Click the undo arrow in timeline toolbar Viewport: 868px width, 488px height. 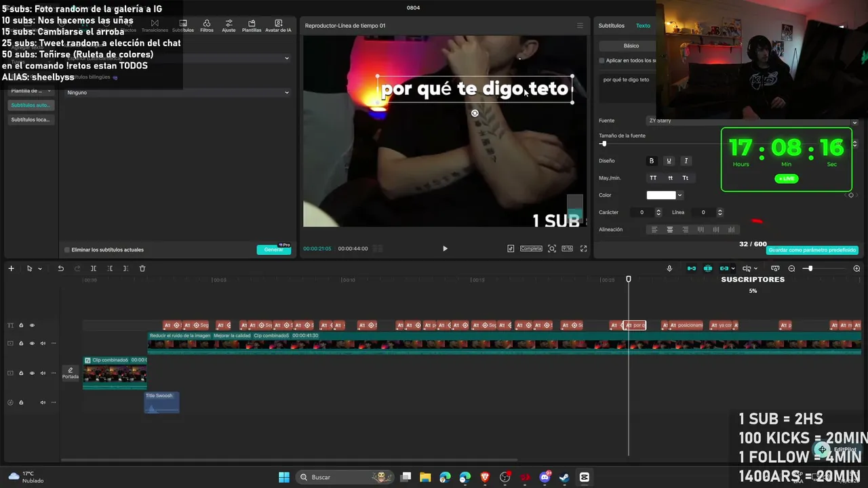(x=60, y=268)
